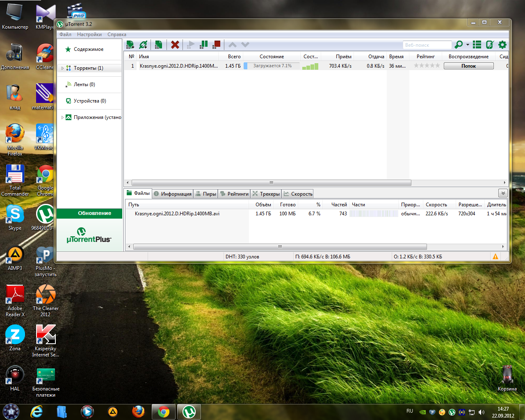This screenshot has width=525, height=420.
Task: Open Preferences with the gear icon
Action: (x=502, y=45)
